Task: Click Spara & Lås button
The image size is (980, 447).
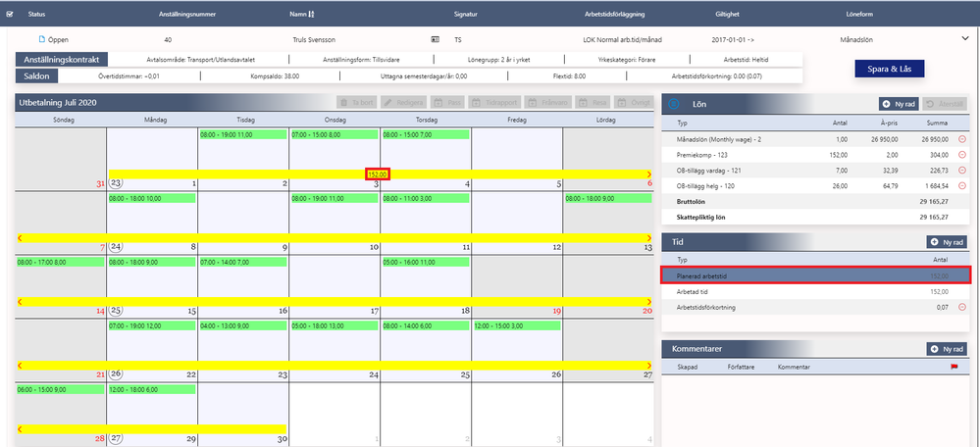Action: click(x=890, y=69)
